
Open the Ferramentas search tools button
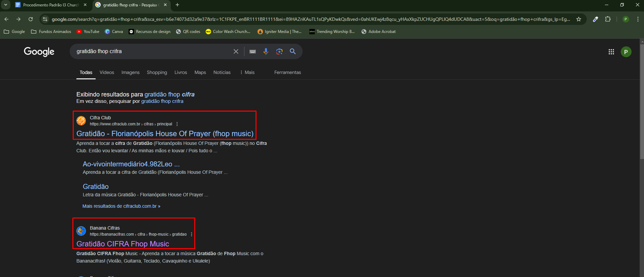pyautogui.click(x=287, y=72)
